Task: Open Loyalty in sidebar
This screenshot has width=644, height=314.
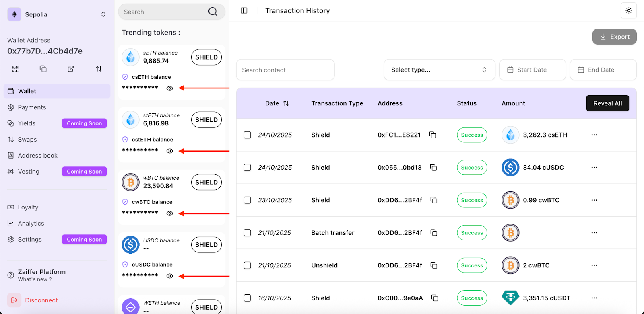Action: pyautogui.click(x=57, y=207)
